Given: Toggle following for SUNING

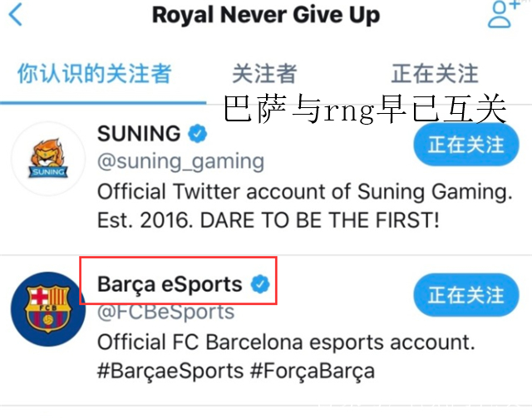Looking at the screenshot, I should coord(465,145).
